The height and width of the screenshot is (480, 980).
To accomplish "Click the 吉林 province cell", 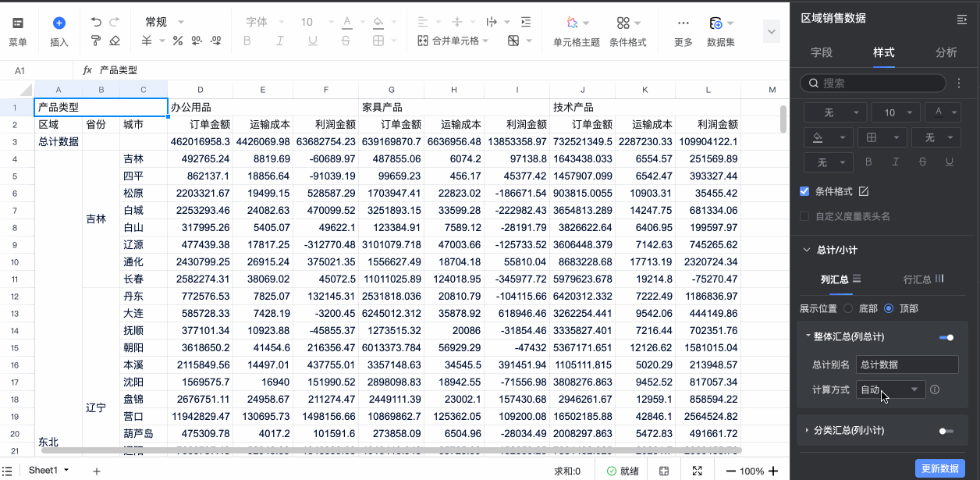I will (x=100, y=219).
